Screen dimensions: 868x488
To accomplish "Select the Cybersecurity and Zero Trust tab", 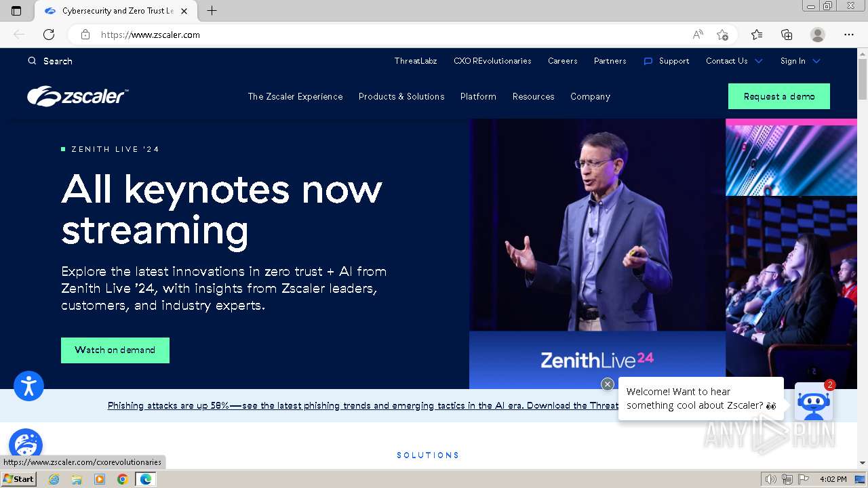I will [x=116, y=11].
